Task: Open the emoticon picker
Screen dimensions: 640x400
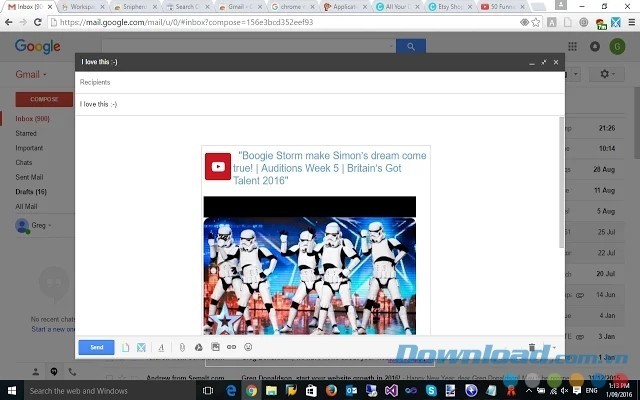Action: pos(248,347)
